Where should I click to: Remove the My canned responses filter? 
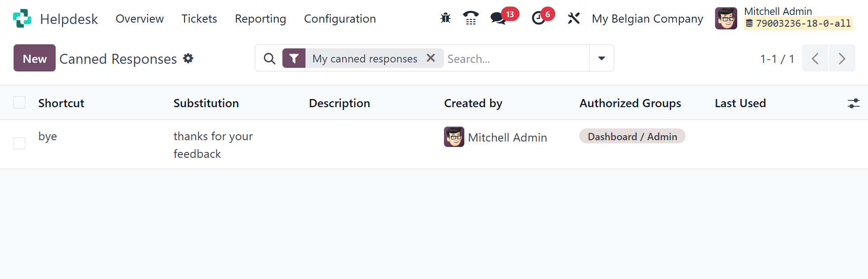[431, 58]
